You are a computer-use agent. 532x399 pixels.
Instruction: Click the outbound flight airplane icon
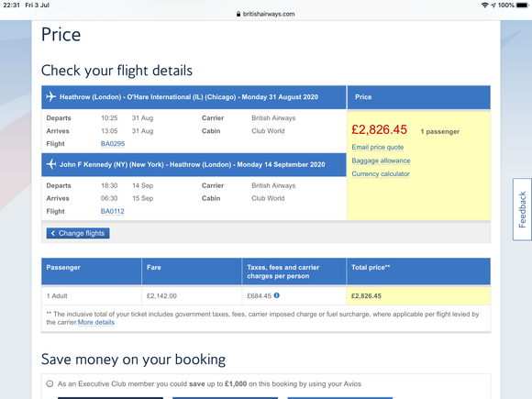50,96
